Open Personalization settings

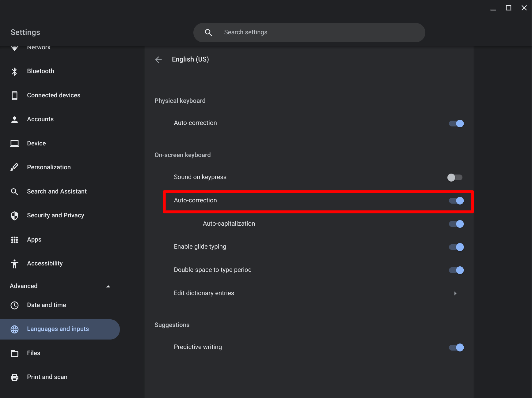(49, 167)
